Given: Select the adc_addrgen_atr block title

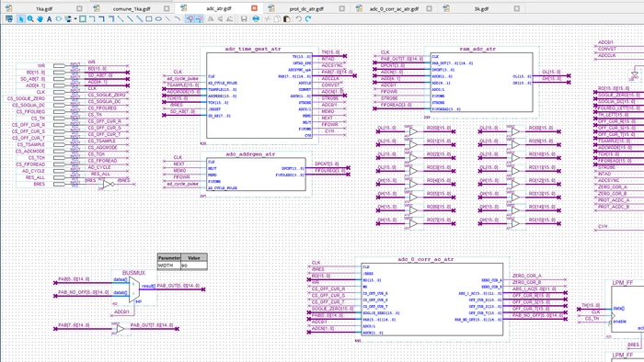Looking at the screenshot, I should click(x=250, y=154).
